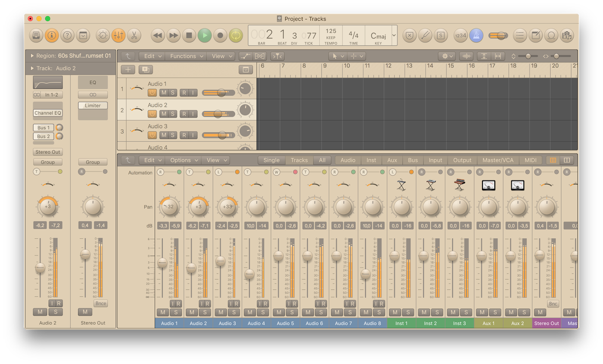Switch the mixer to All view
This screenshot has width=603, height=364.
click(x=322, y=160)
